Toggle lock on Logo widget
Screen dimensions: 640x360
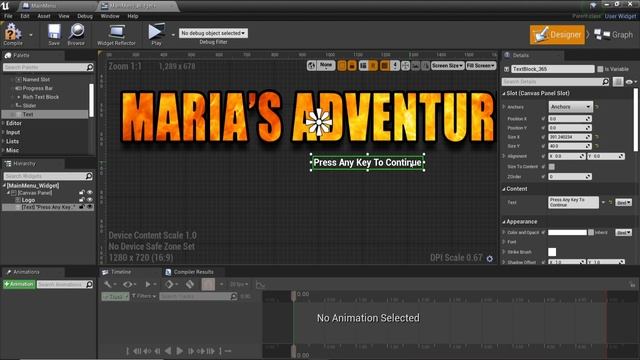coord(82,200)
